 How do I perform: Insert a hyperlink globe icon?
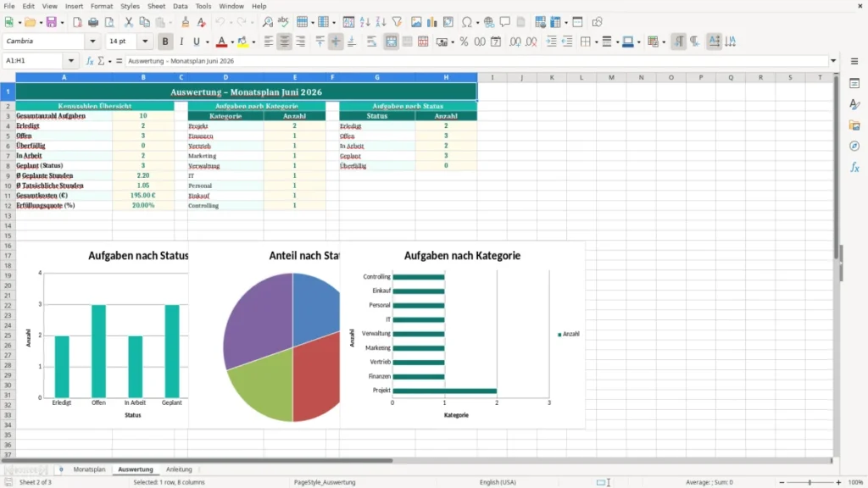[x=489, y=22]
